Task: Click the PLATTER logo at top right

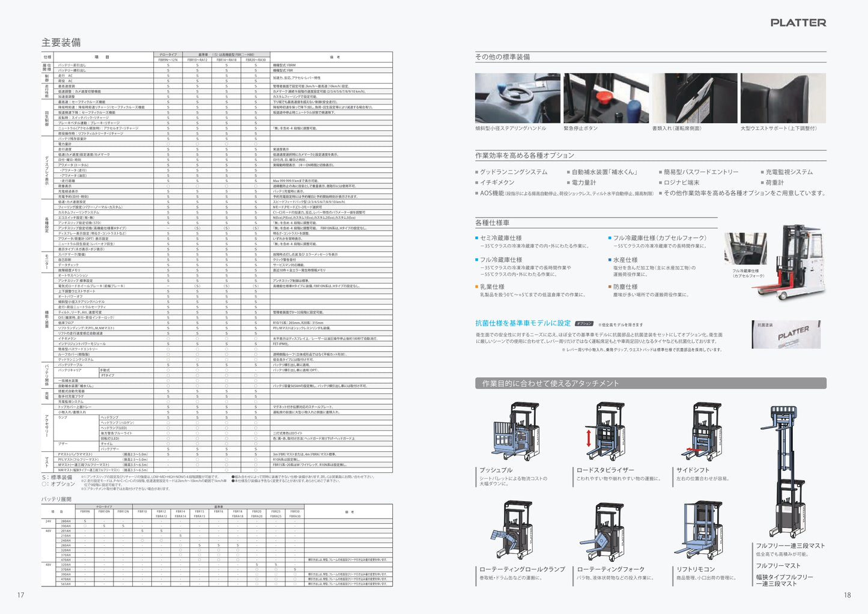Action: click(798, 23)
